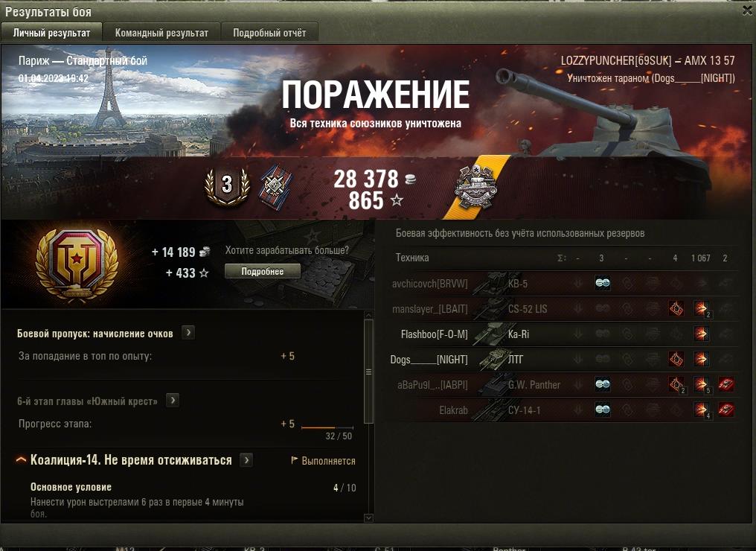Click the large gold premium account emblem

pyautogui.click(x=77, y=265)
